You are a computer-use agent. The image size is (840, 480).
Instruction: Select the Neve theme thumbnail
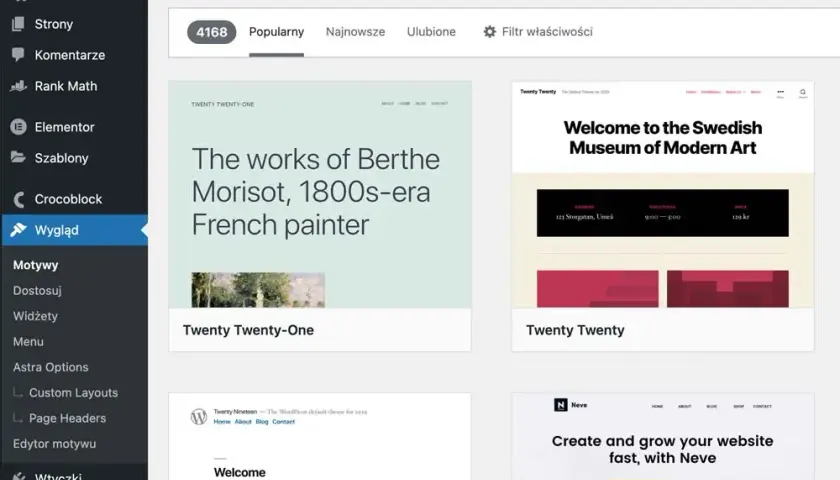[x=663, y=437]
